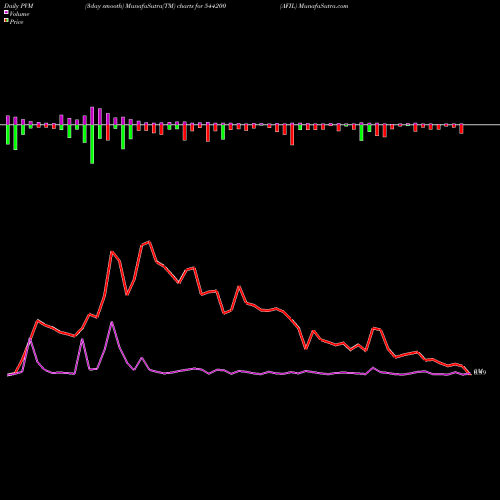The image size is (500, 500).
Task: Click the "(3day smooth) MunafaSutra(TM) charts for 544200" heading
Action: point(155,6)
